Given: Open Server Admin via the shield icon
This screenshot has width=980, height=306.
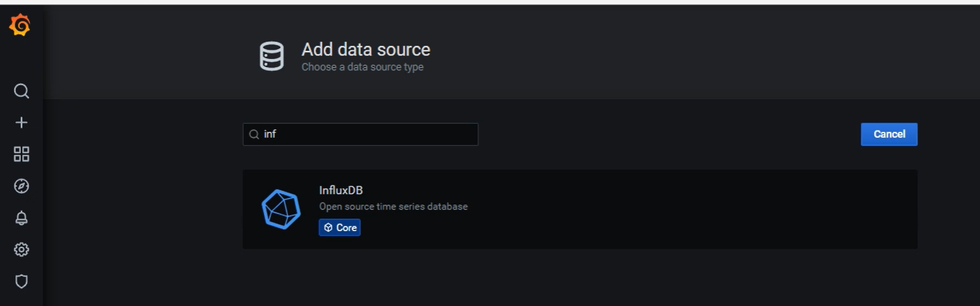Looking at the screenshot, I should point(21,281).
